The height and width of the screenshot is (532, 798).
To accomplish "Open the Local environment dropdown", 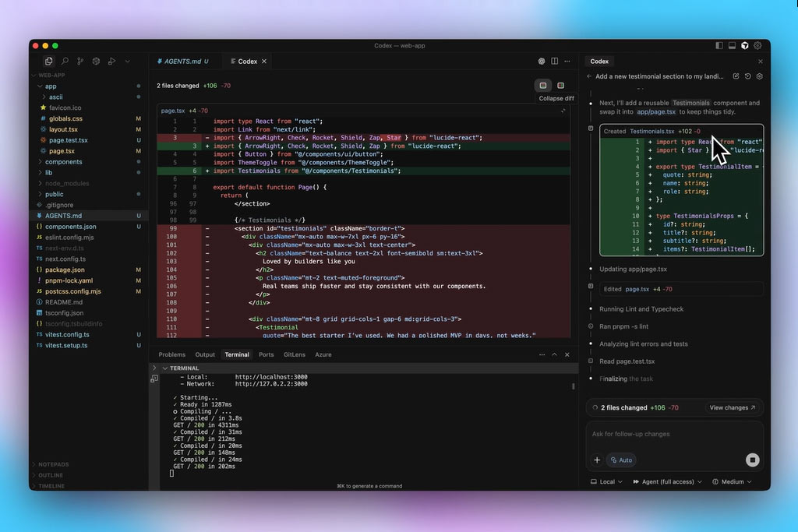I will coord(606,482).
